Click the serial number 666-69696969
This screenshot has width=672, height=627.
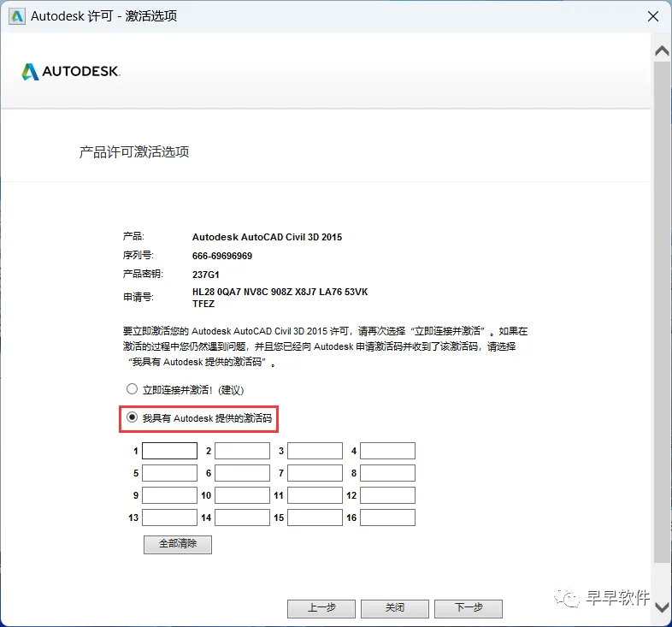click(x=222, y=256)
